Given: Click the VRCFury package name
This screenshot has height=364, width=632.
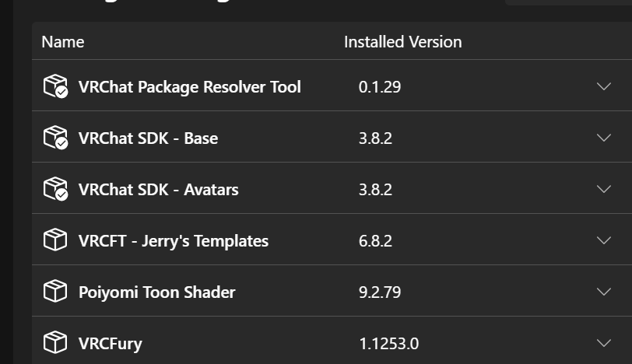Looking at the screenshot, I should tap(110, 343).
